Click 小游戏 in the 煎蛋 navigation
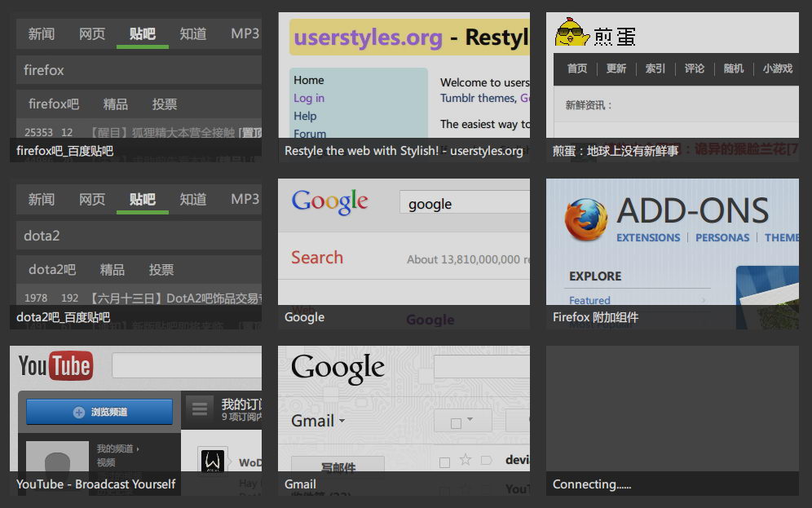The height and width of the screenshot is (508, 812). [x=777, y=68]
